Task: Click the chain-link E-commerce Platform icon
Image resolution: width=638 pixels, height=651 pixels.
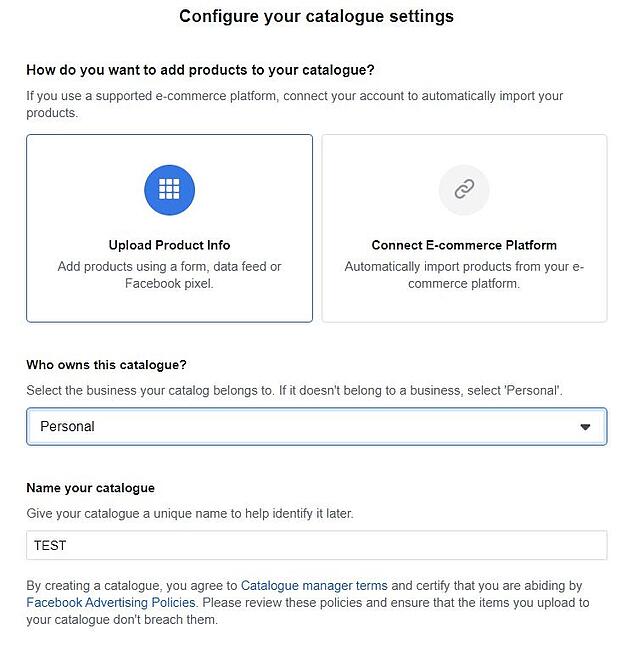Action: (464, 190)
